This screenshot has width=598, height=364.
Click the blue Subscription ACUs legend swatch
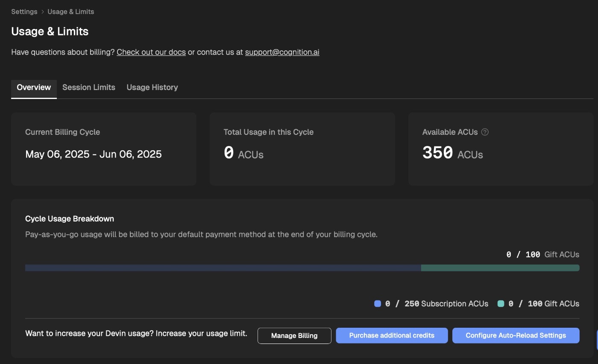click(378, 304)
